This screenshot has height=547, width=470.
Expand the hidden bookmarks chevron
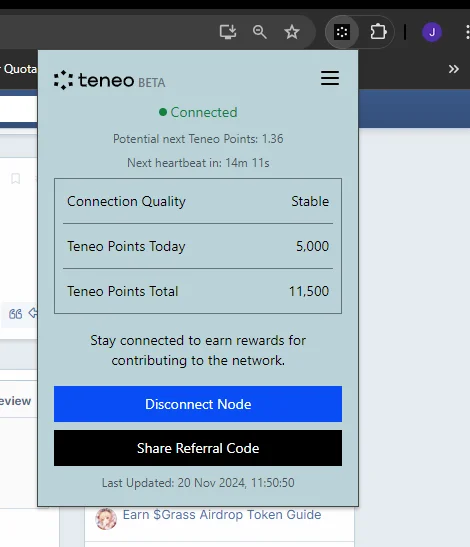click(x=454, y=69)
